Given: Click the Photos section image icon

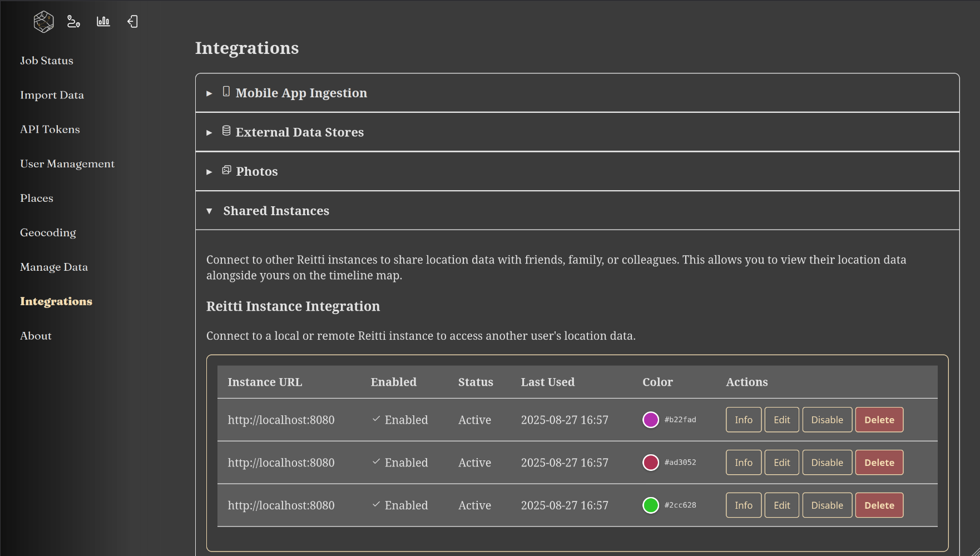Looking at the screenshot, I should (x=226, y=170).
